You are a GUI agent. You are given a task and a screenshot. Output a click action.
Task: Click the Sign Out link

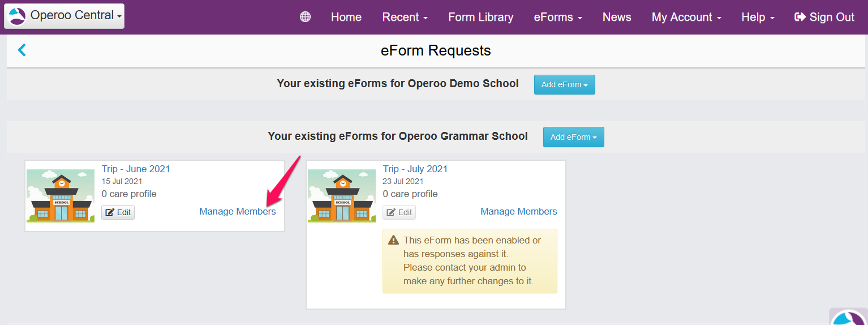click(x=824, y=17)
